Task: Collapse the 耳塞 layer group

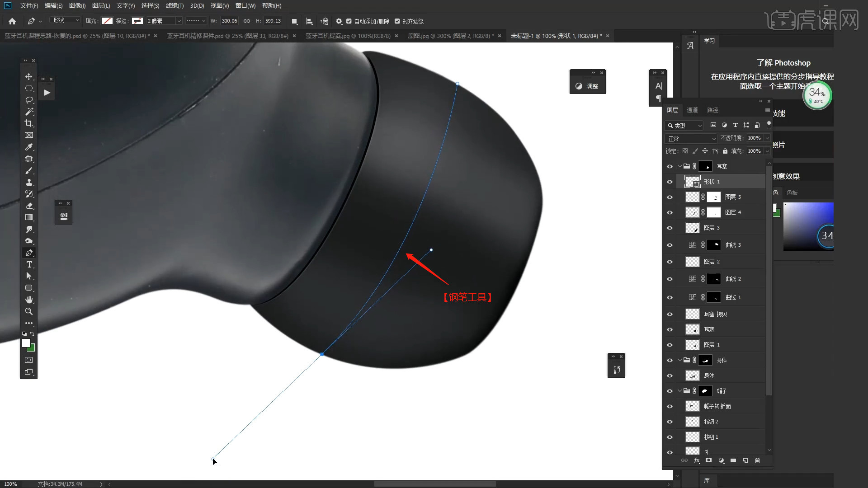Action: (679, 166)
